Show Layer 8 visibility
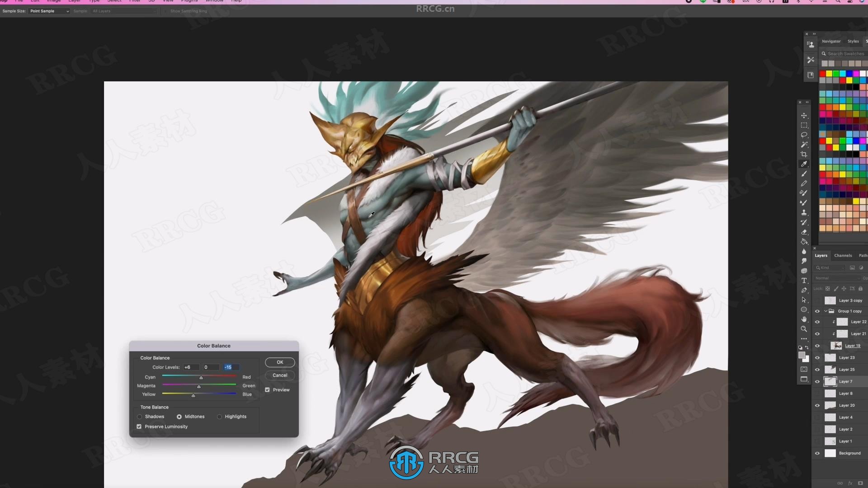The width and height of the screenshot is (868, 488). [x=817, y=394]
